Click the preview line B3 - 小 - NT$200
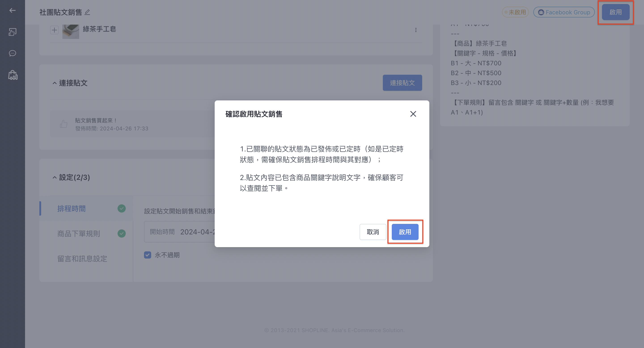Image resolution: width=644 pixels, height=348 pixels. point(476,83)
